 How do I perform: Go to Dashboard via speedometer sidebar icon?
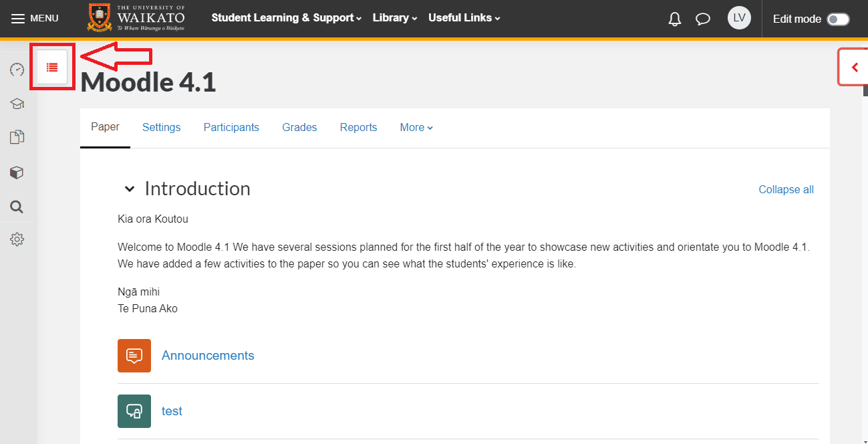tap(17, 70)
